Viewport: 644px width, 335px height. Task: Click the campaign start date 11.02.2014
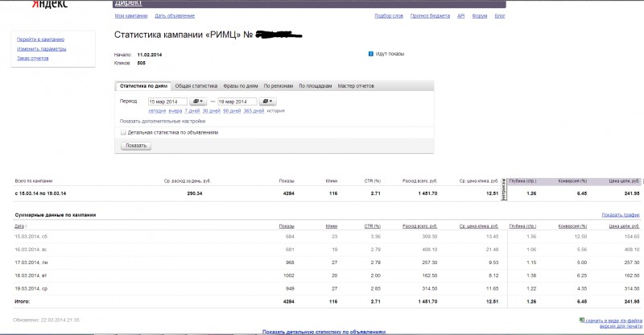click(150, 55)
